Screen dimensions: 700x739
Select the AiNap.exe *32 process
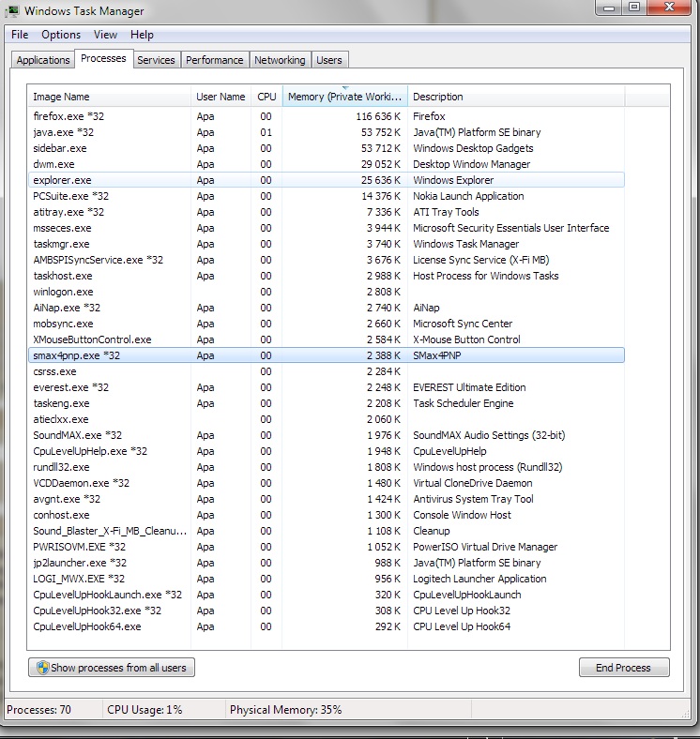click(327, 308)
